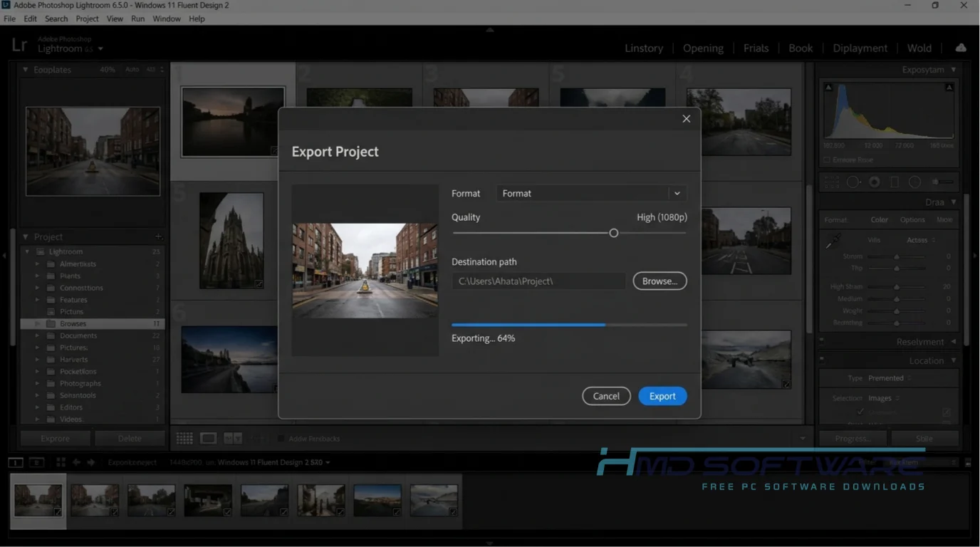
Task: Click the Progress... button
Action: pos(853,439)
